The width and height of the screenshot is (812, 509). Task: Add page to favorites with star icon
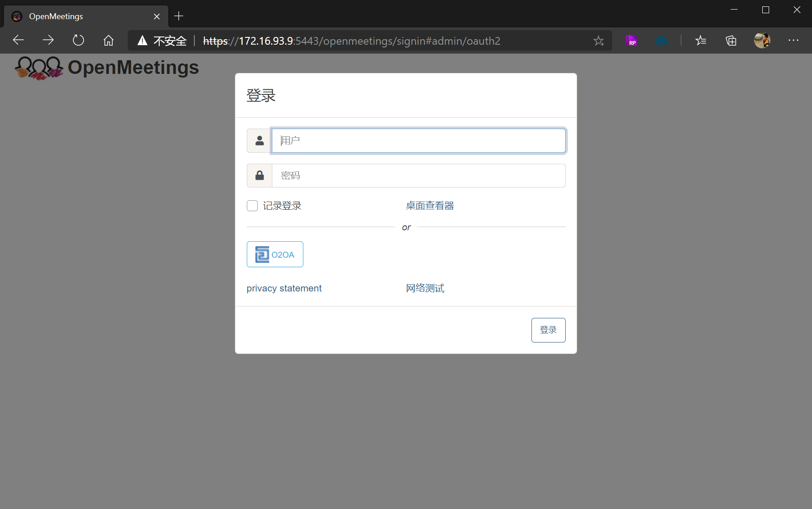click(x=599, y=41)
